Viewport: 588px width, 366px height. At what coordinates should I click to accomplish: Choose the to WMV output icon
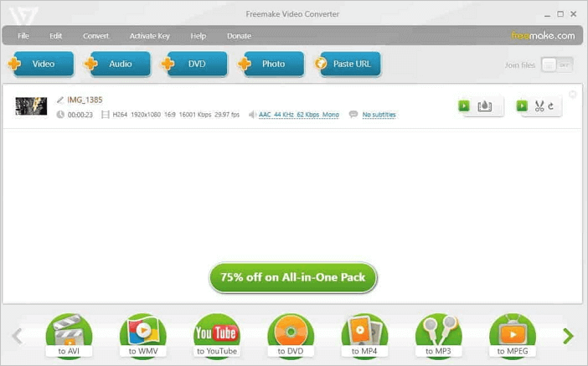tap(142, 335)
